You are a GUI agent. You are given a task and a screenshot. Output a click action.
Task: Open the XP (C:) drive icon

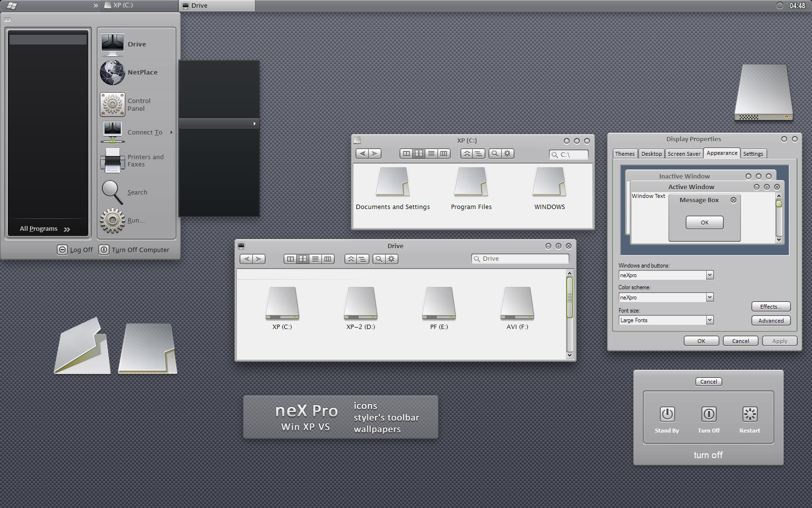click(282, 308)
